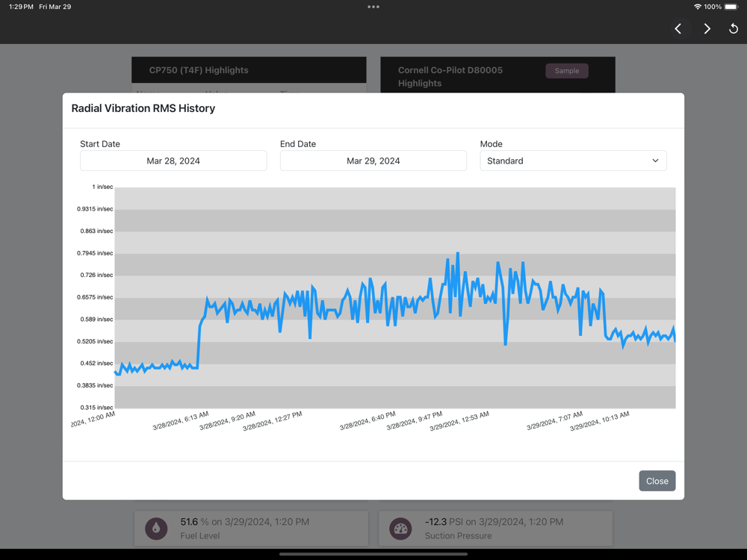
Task: Reload the page with the refresh icon
Action: pyautogui.click(x=734, y=28)
